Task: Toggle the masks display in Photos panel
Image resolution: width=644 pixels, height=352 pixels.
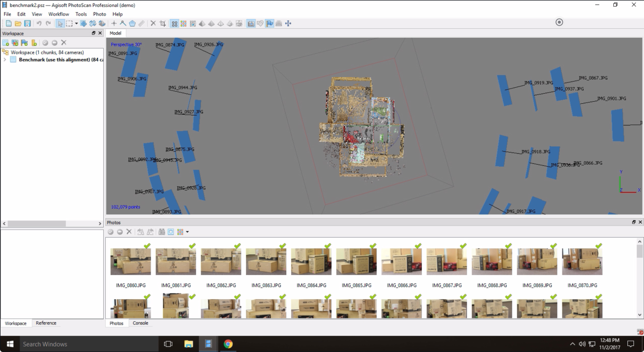Action: coord(171,232)
